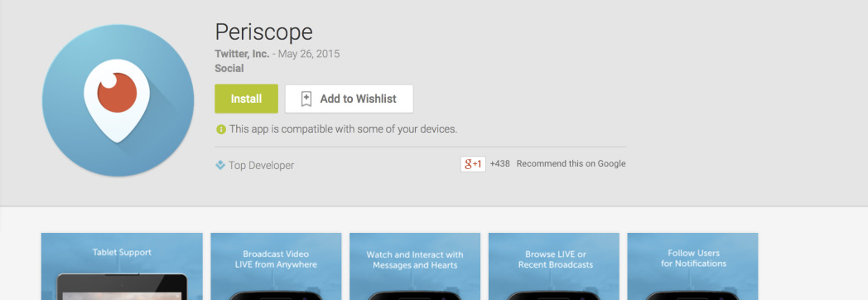
Task: Click the 'Recommend this on Google' text
Action: 571,164
